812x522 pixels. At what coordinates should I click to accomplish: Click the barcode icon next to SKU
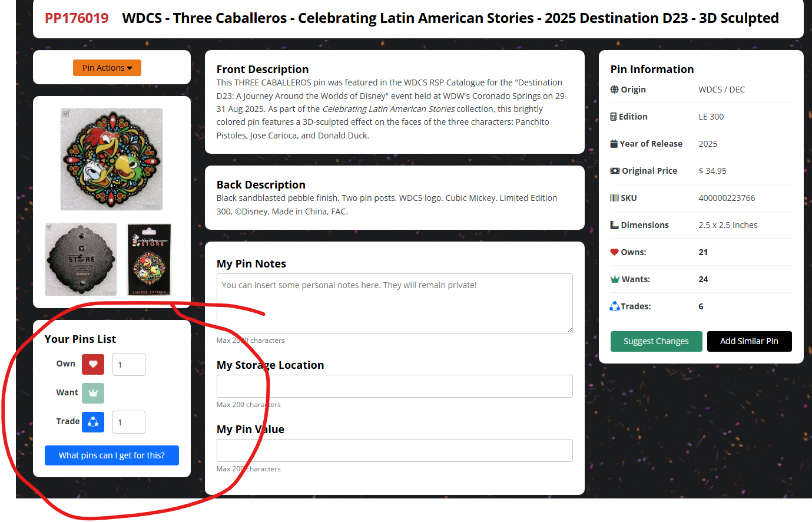(x=614, y=198)
